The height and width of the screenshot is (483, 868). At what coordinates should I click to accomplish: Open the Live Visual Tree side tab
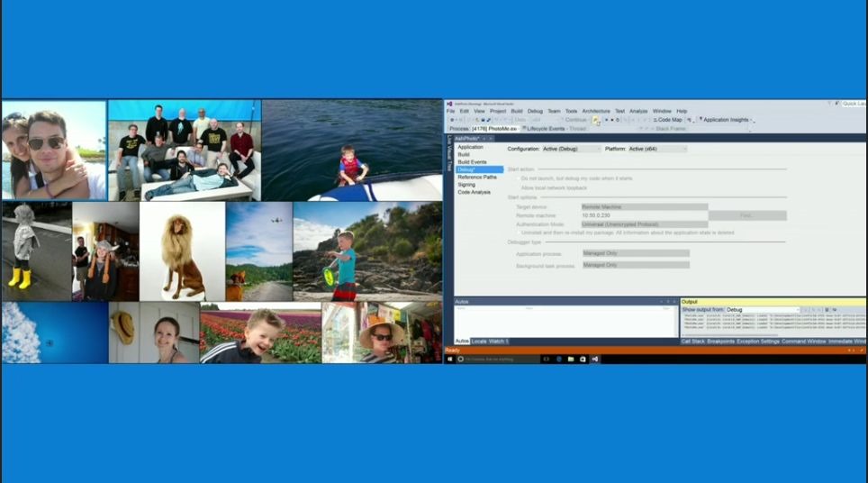coord(449,153)
